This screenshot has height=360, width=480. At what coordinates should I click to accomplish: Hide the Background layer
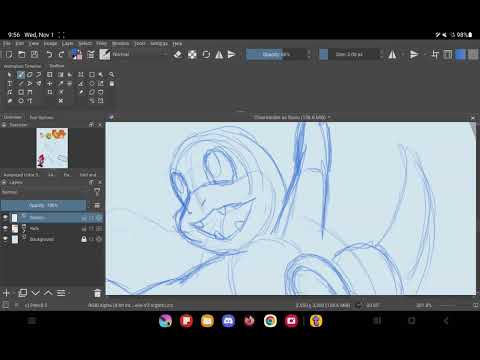pos(5,239)
